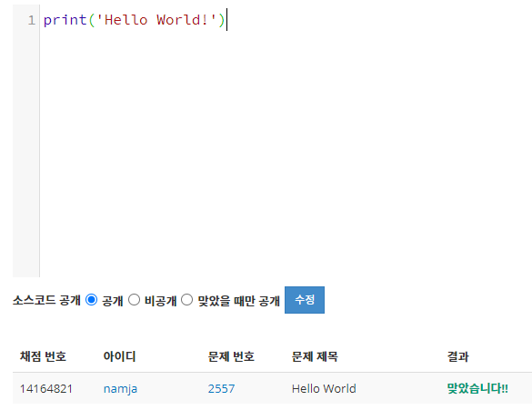This screenshot has width=532, height=420.
Task: Select the 공개 radio button
Action: [x=91, y=300]
